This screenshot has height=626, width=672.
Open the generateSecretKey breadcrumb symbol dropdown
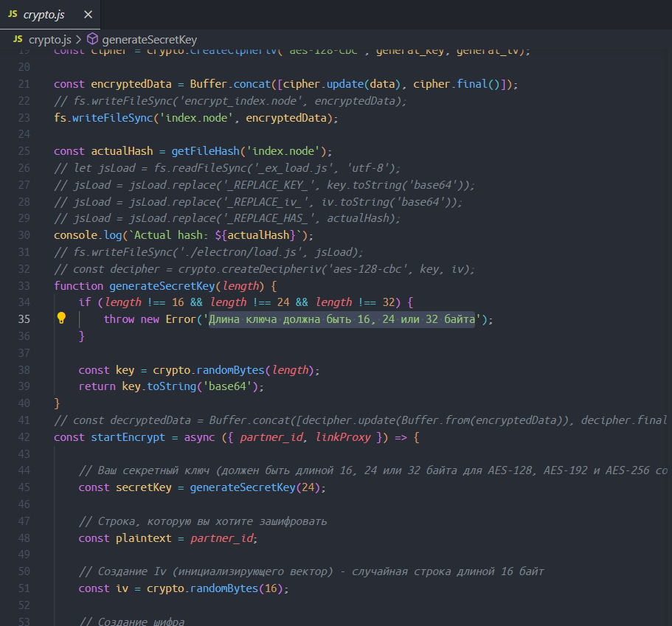click(149, 40)
